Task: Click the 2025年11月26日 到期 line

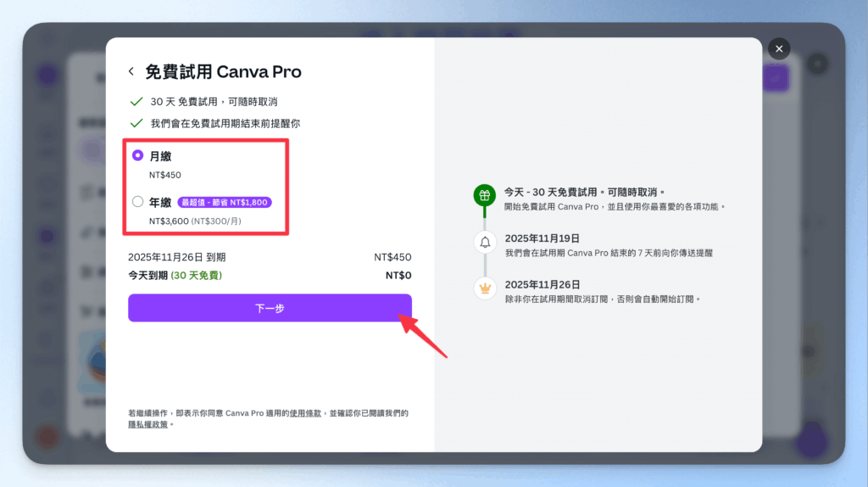Action: point(176,257)
